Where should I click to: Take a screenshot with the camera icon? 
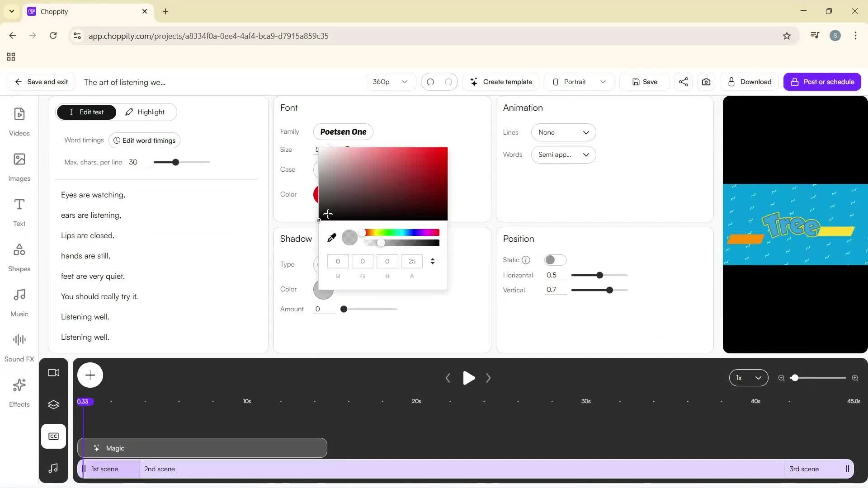(706, 82)
